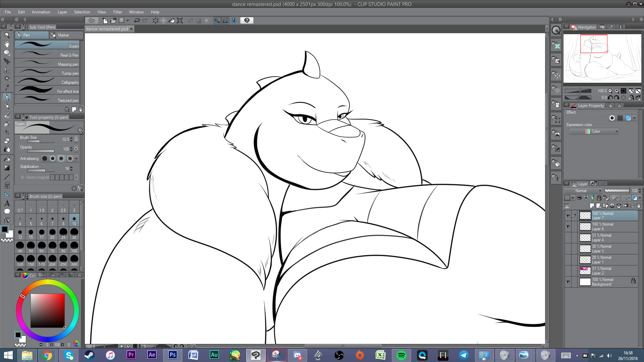The width and height of the screenshot is (644, 362).
Task: Hide Layer 6 using its eye icon
Action: [568, 227]
